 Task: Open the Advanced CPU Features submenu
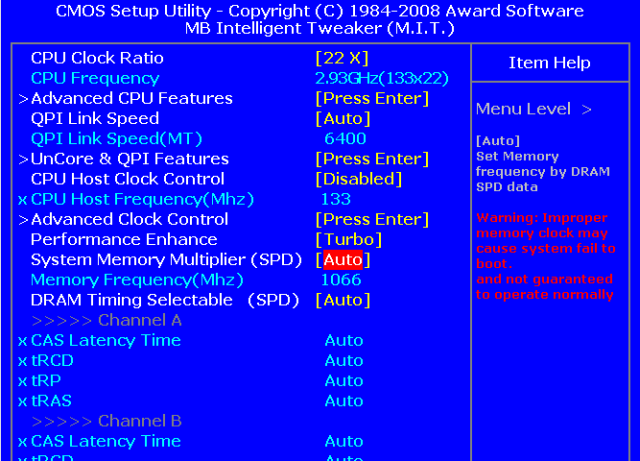click(x=132, y=98)
